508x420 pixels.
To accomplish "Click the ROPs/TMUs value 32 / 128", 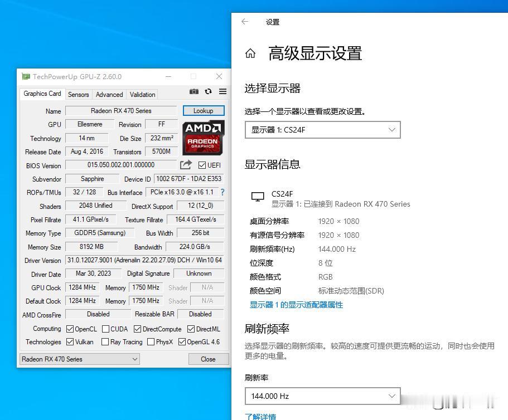I will tap(84, 192).
